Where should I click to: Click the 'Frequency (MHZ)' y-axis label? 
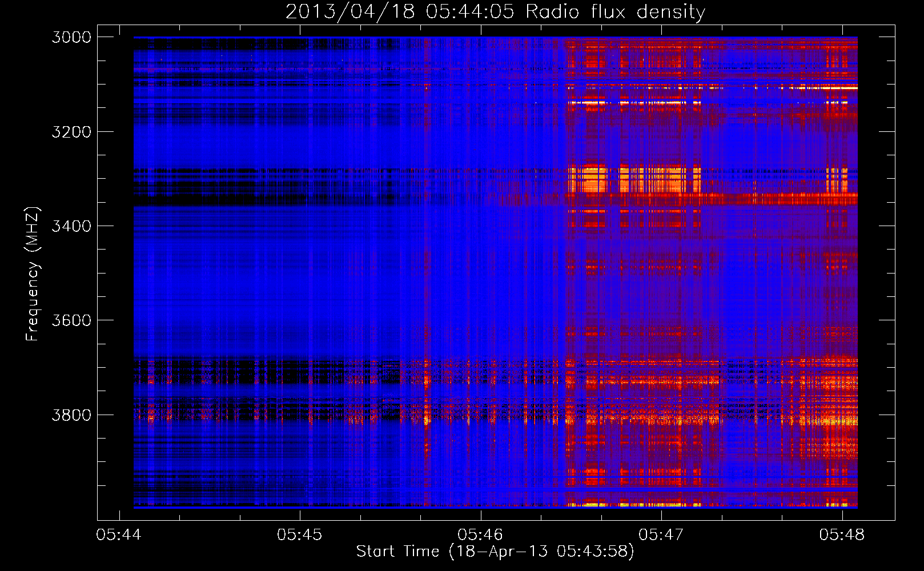33,274
